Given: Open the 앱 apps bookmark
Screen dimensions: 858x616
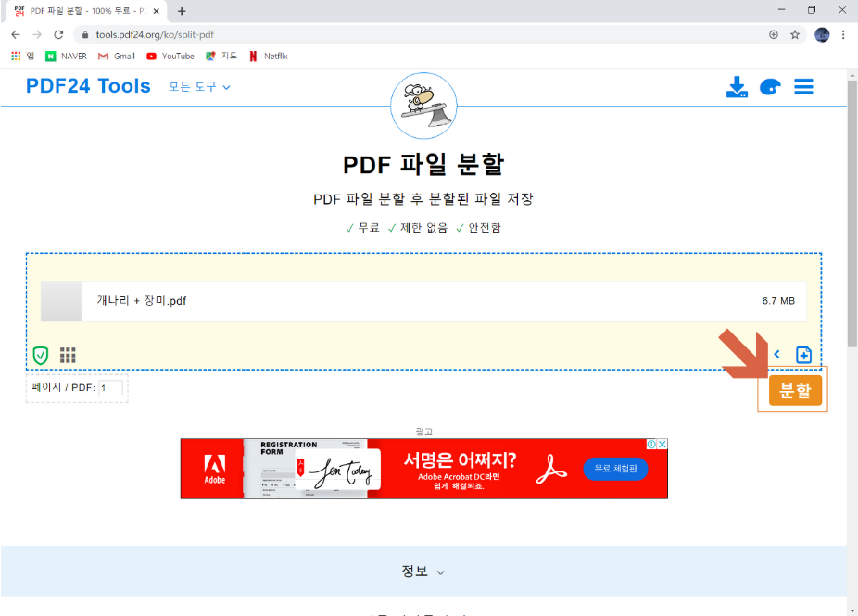Looking at the screenshot, I should coord(22,56).
